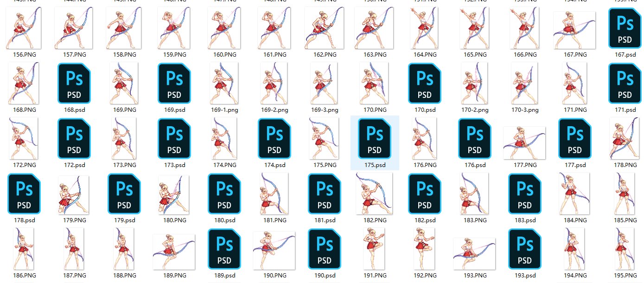Choose the 167.PNG image thumbnail

[575, 30]
